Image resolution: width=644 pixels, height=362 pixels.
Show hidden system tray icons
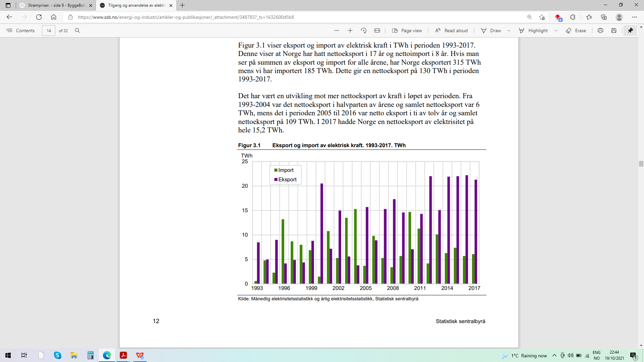(554, 355)
